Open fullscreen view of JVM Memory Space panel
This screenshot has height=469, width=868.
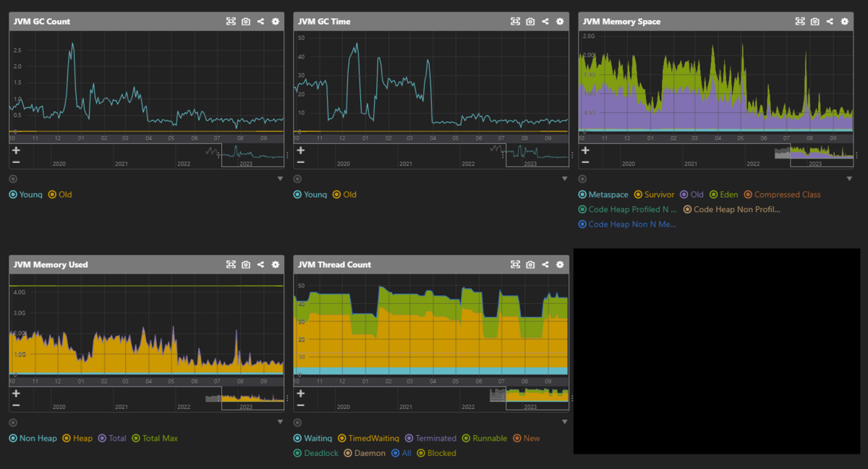tap(800, 22)
